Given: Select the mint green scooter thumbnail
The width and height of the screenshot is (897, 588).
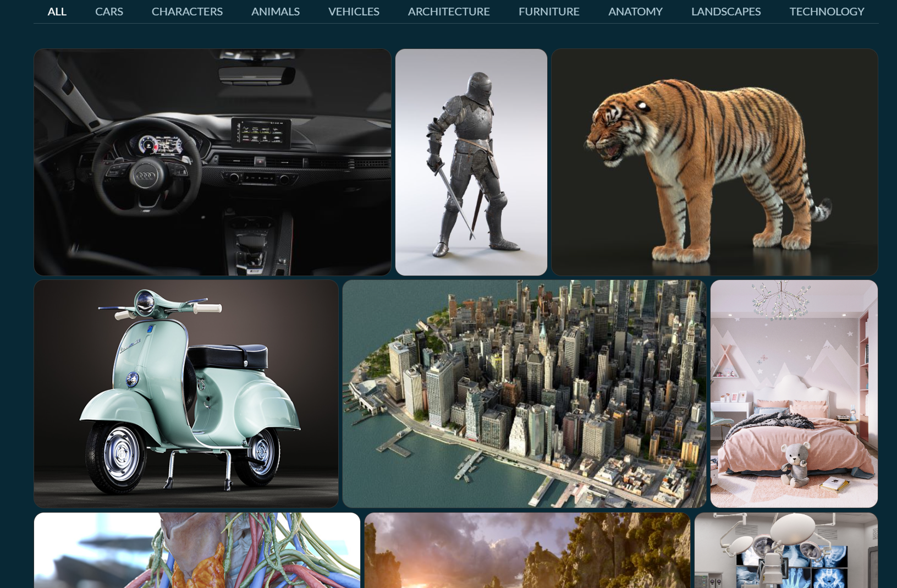Looking at the screenshot, I should point(186,393).
